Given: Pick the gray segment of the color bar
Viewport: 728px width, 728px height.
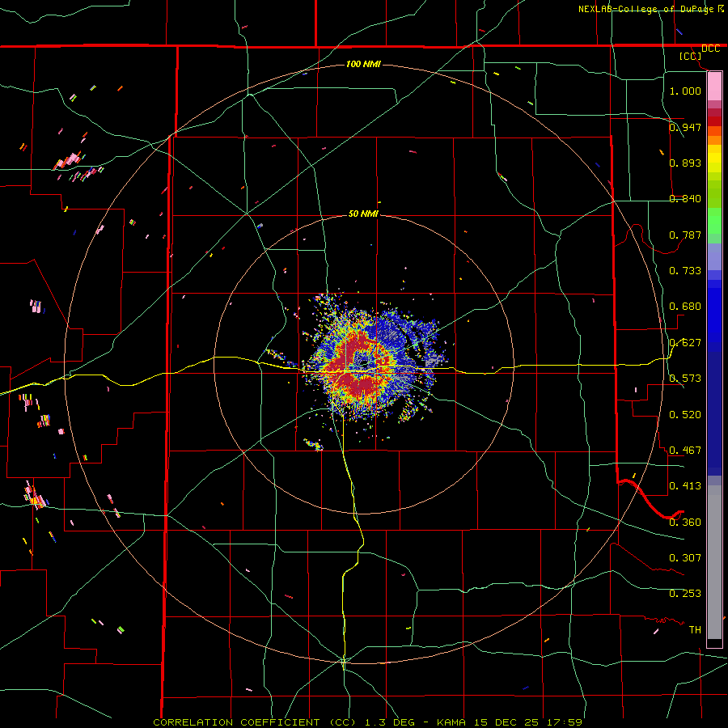Looking at the screenshot, I should [714, 562].
